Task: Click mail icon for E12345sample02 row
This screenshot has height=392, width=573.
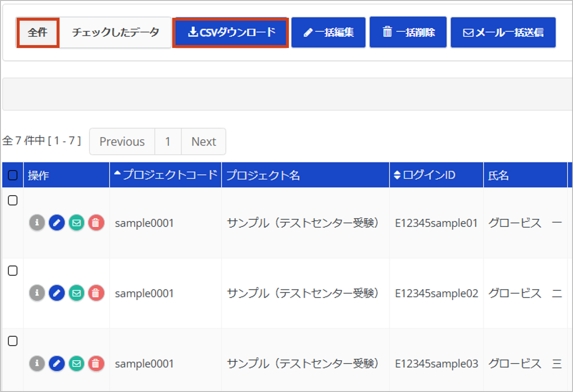Action: tap(77, 293)
